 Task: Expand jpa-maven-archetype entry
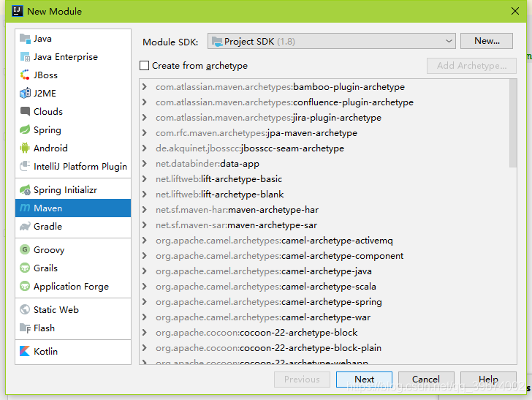[145, 133]
